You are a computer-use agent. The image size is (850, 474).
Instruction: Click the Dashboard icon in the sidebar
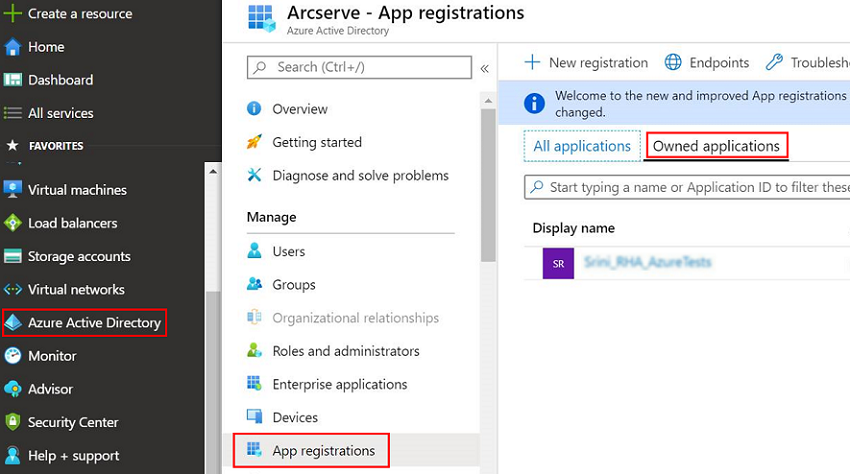pyautogui.click(x=12, y=80)
